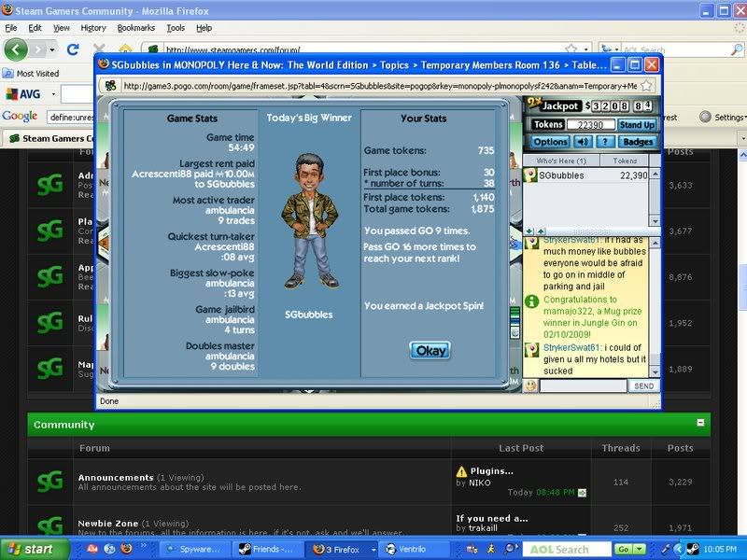
Task: Reload the Steam Gamers page
Action: (73, 49)
